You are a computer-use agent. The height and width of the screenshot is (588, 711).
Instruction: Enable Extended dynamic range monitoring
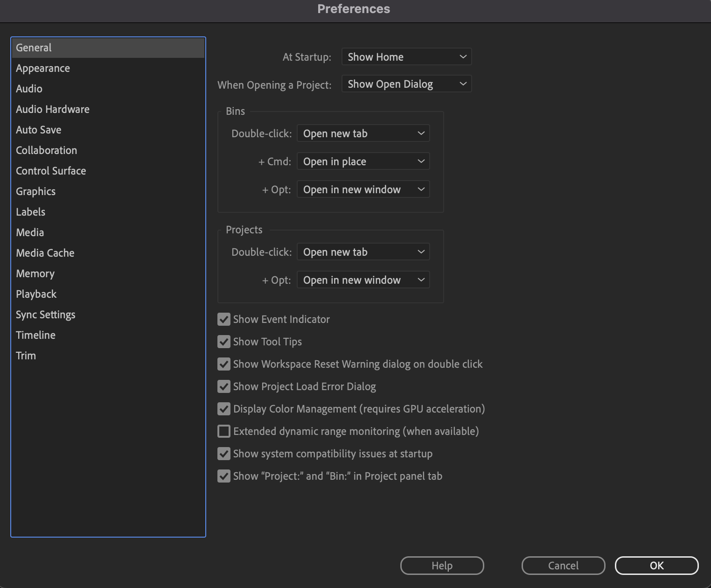[223, 431]
